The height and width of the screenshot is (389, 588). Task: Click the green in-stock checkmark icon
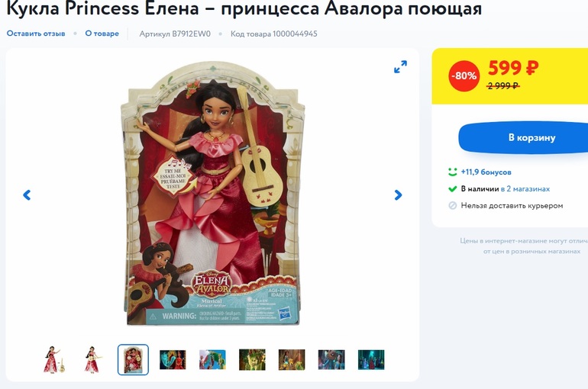pos(453,188)
